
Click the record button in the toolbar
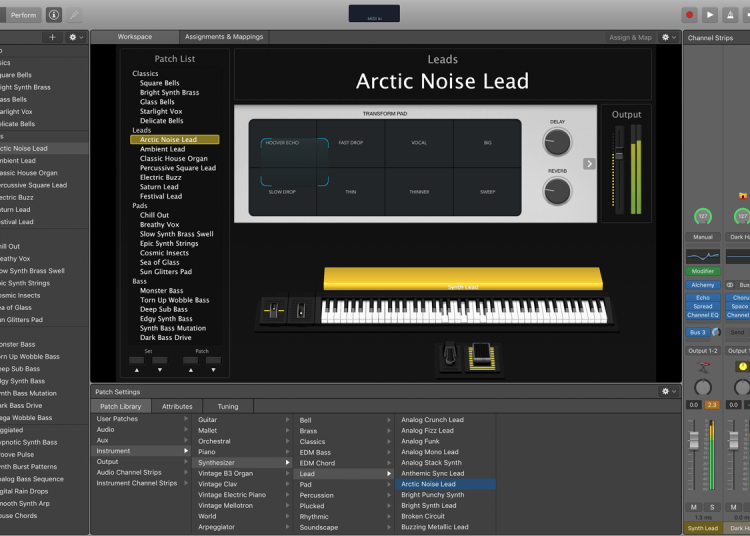[689, 14]
